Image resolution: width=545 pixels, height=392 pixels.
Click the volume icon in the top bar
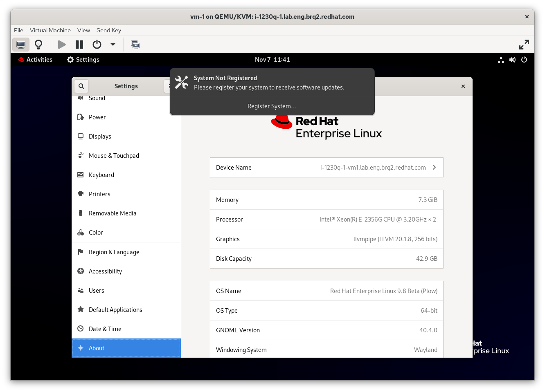click(x=512, y=60)
